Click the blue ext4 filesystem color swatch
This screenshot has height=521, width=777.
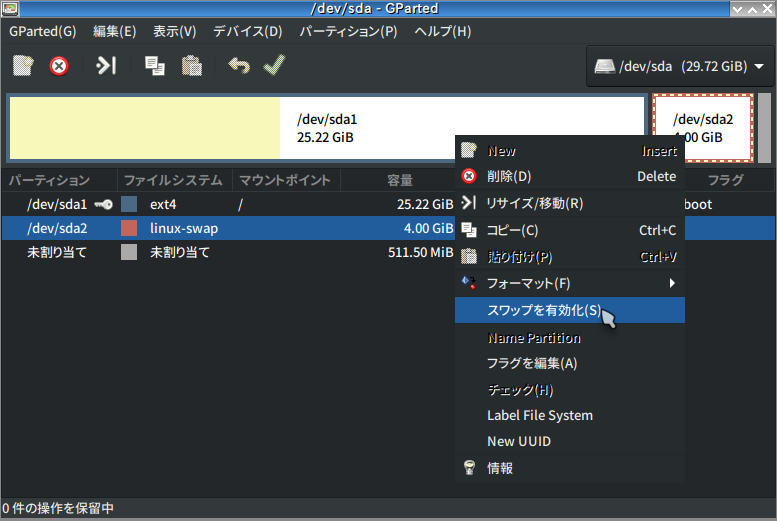tap(129, 204)
